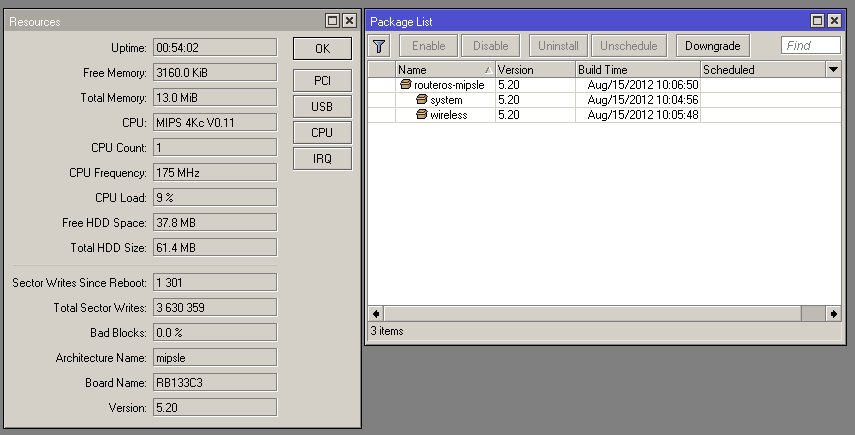Image resolution: width=855 pixels, height=435 pixels.
Task: Click build time Aug/15/2012 10:05:48
Action: coord(643,114)
